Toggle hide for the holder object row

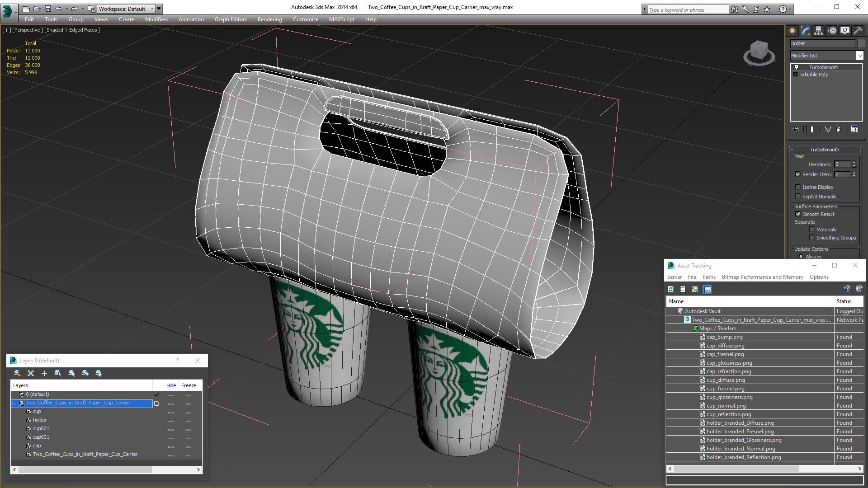[171, 421]
